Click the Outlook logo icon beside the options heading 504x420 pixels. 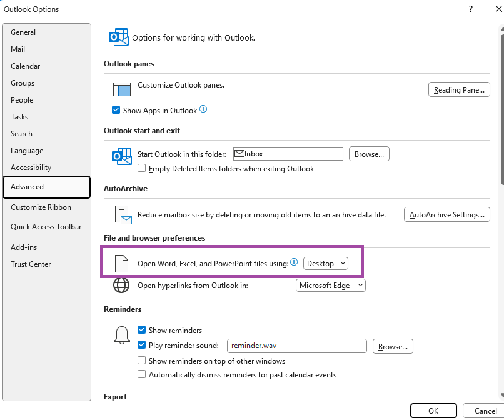pos(119,37)
